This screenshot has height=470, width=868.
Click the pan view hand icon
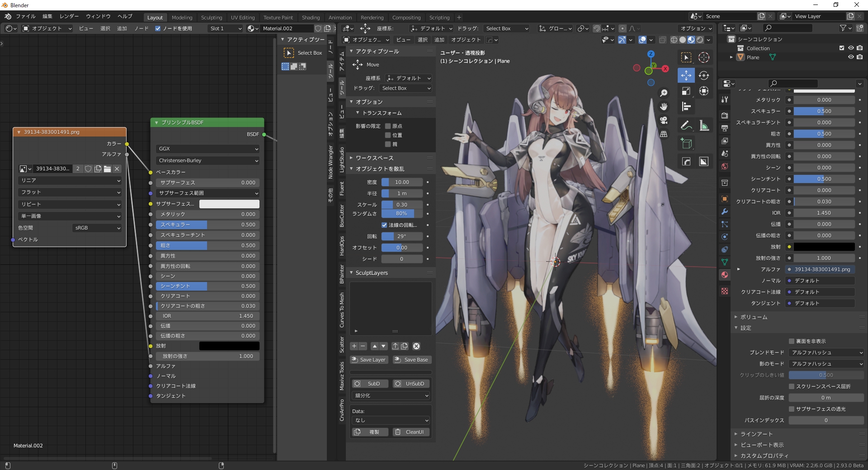coord(664,107)
